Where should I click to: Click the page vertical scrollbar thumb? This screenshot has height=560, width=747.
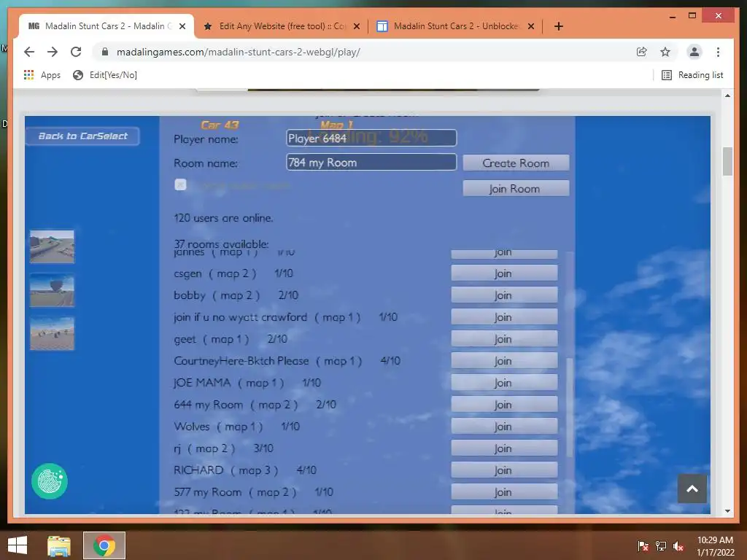click(x=727, y=161)
